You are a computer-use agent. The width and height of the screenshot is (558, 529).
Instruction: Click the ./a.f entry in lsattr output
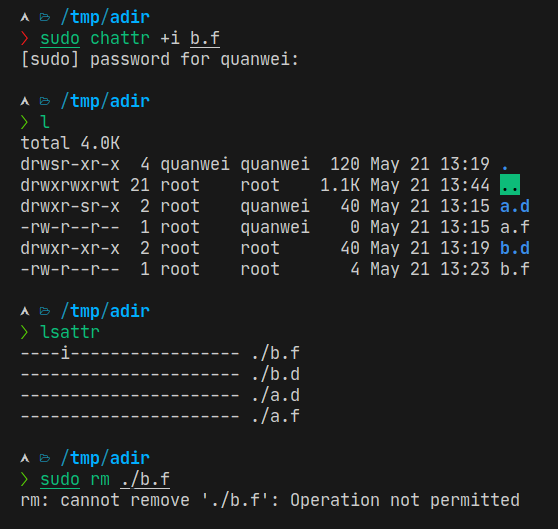pyautogui.click(x=275, y=416)
